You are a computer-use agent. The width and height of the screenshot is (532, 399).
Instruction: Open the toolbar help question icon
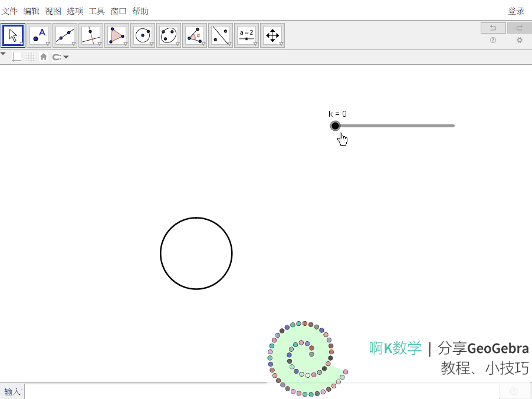point(493,40)
